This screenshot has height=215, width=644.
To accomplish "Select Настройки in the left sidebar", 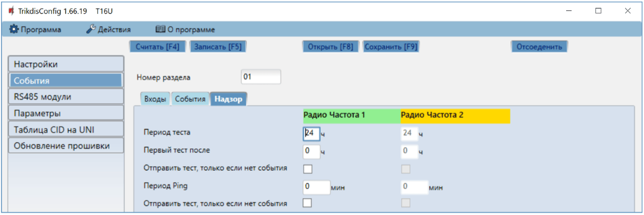I will click(x=66, y=64).
